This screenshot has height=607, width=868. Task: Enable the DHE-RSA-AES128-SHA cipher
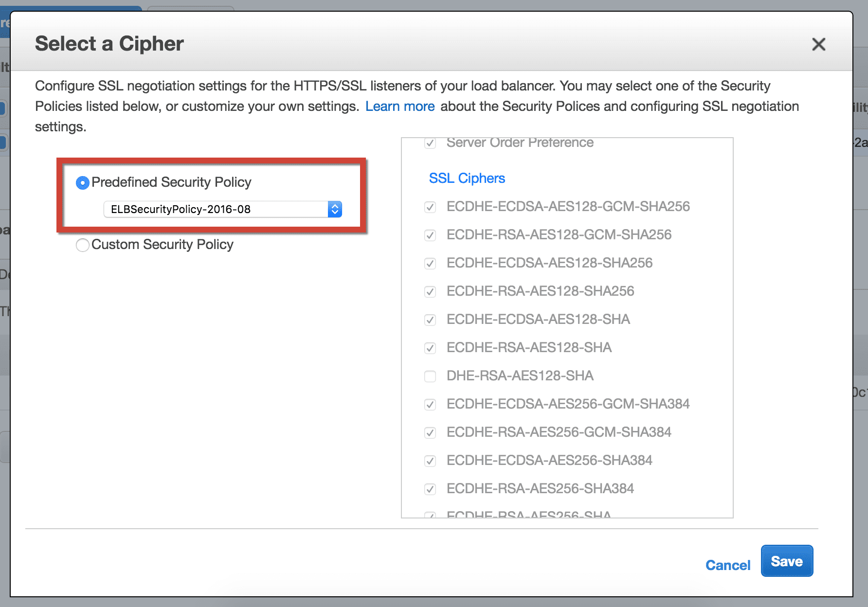(430, 376)
